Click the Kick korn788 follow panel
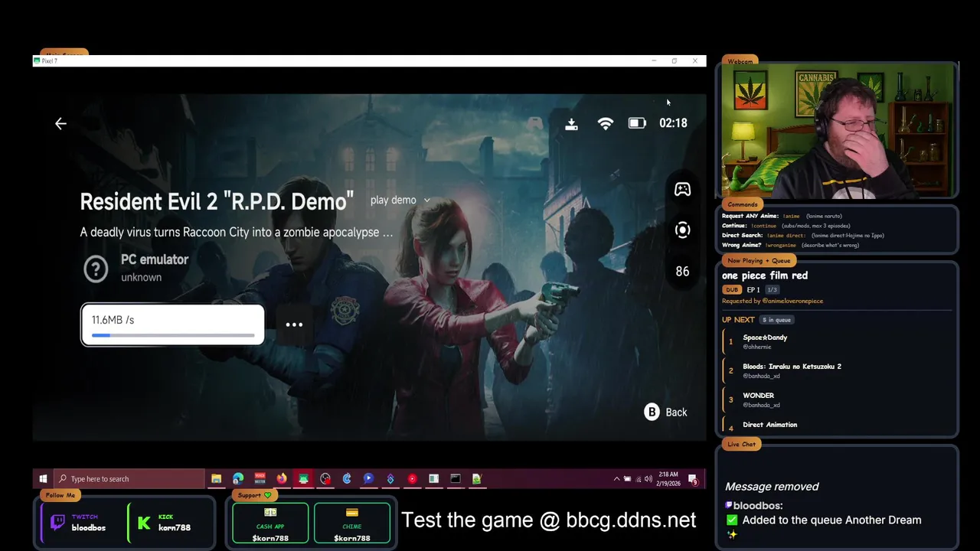 point(170,522)
